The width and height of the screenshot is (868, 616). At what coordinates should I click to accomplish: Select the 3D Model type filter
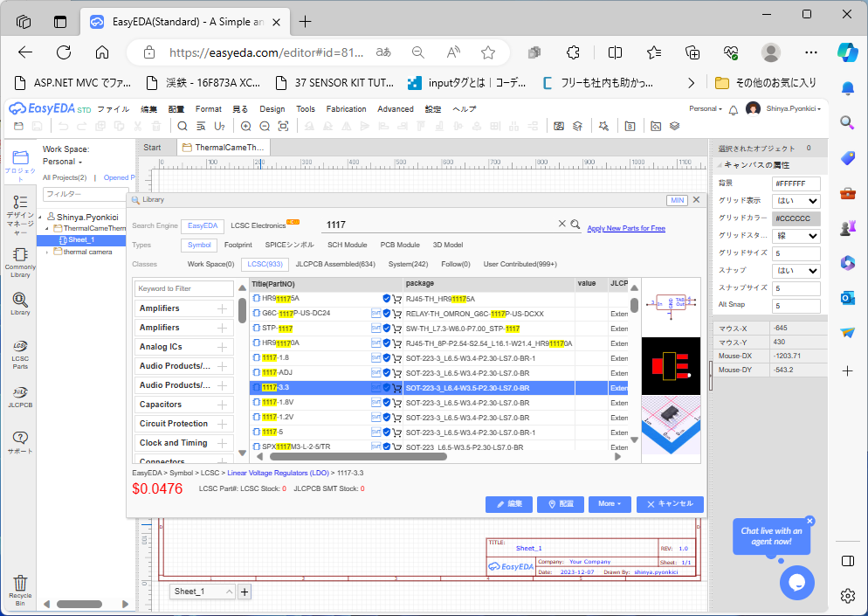pyautogui.click(x=448, y=245)
